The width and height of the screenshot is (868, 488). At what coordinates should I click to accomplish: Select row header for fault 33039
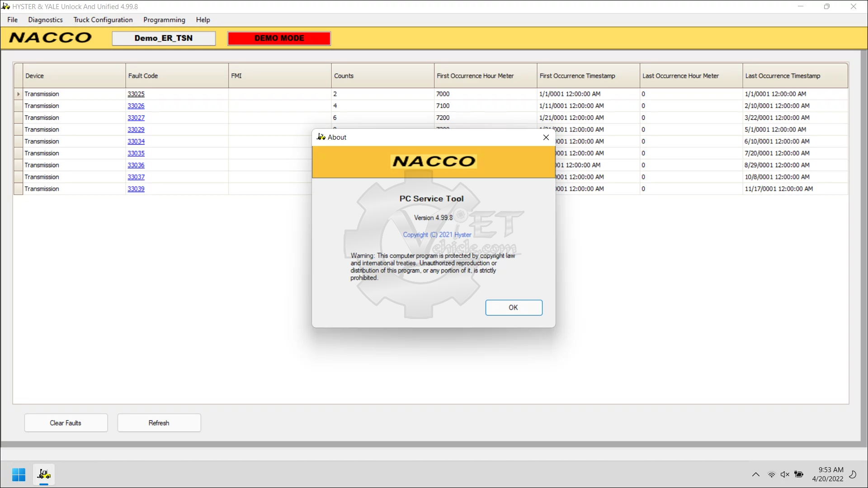19,189
